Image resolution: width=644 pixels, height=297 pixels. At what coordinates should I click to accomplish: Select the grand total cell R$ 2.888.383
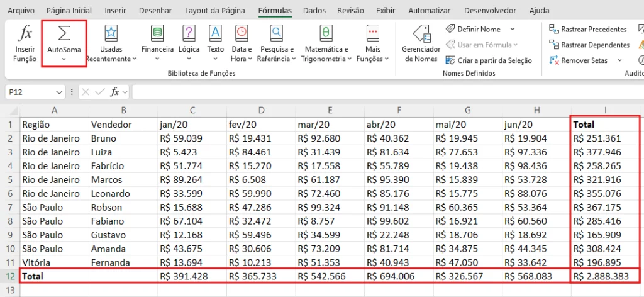(606, 276)
